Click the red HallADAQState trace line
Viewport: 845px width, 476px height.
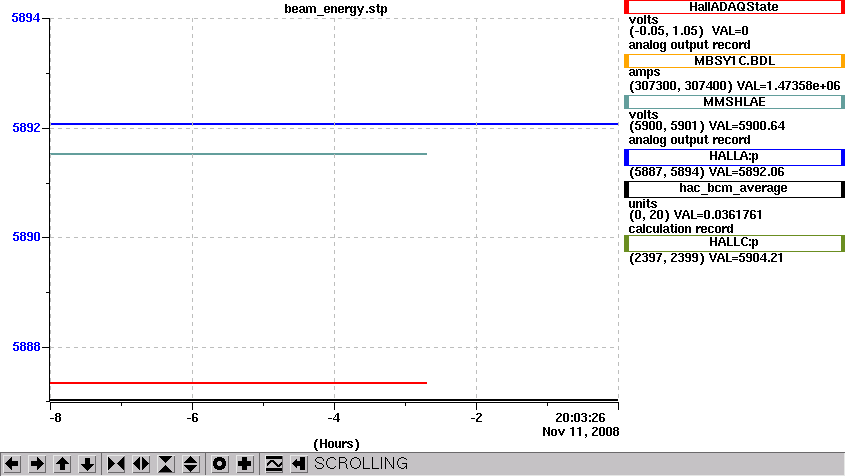coord(238,383)
